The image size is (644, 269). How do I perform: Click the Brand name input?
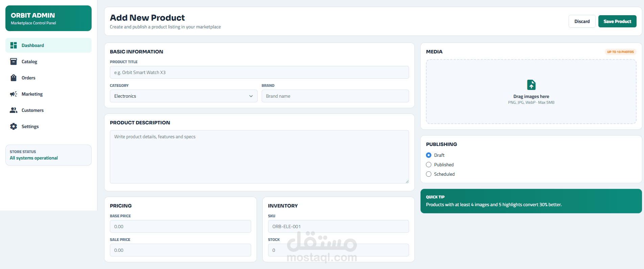pyautogui.click(x=335, y=96)
